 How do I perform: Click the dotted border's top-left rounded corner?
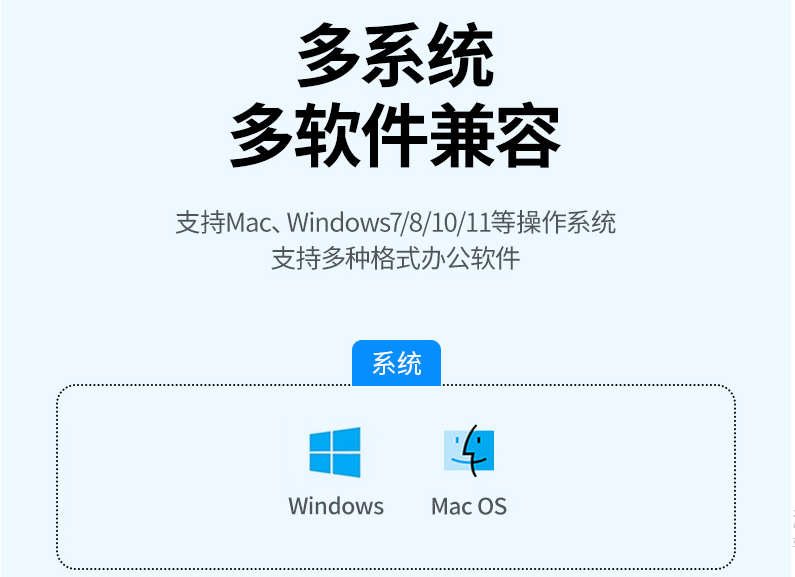[63, 391]
